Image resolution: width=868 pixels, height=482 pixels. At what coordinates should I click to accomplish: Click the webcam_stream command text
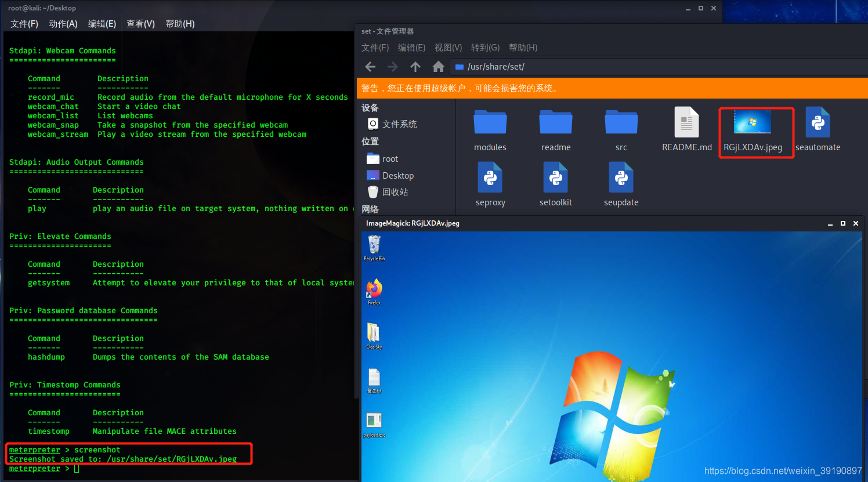pos(58,135)
